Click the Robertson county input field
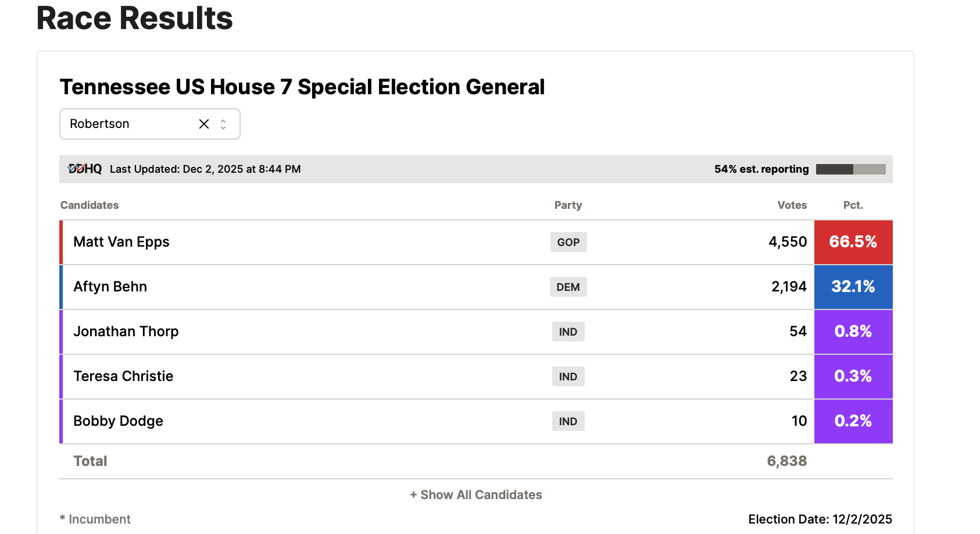This screenshot has width=980, height=534. pos(128,124)
